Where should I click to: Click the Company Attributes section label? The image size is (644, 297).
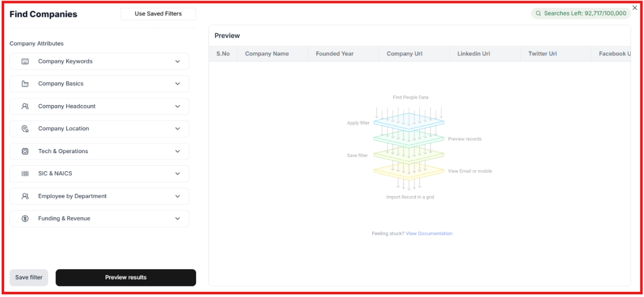point(37,44)
